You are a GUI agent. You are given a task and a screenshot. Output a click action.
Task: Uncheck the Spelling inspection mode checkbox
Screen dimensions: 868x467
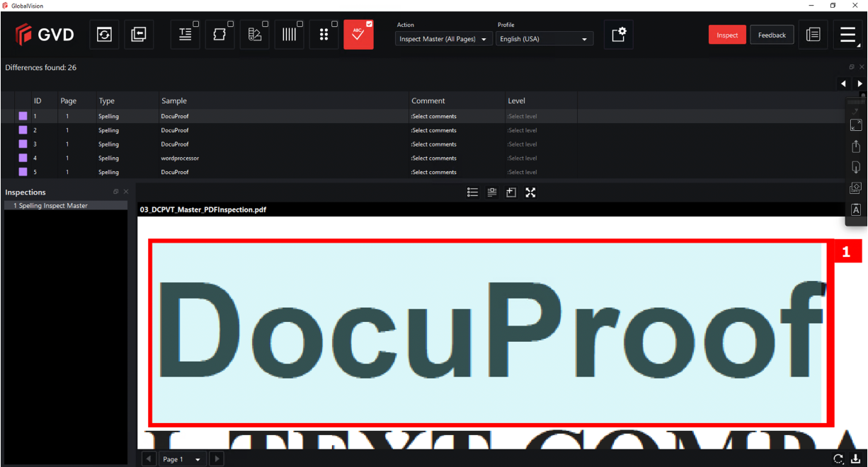[x=369, y=24]
